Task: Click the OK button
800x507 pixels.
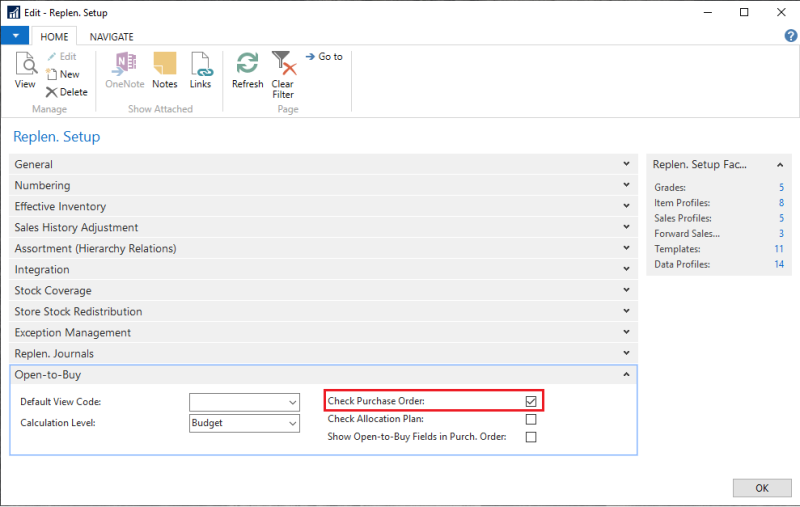Action: (762, 488)
